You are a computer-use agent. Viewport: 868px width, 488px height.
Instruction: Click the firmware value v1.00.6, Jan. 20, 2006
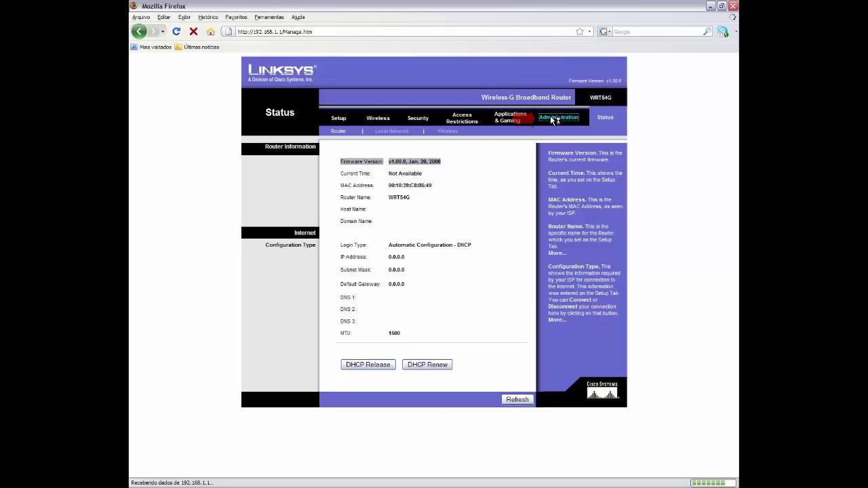(414, 161)
